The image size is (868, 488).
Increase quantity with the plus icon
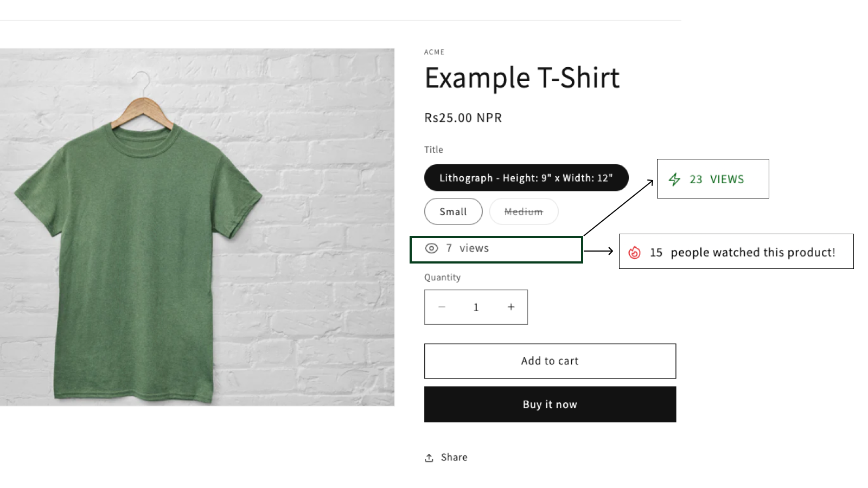(511, 307)
